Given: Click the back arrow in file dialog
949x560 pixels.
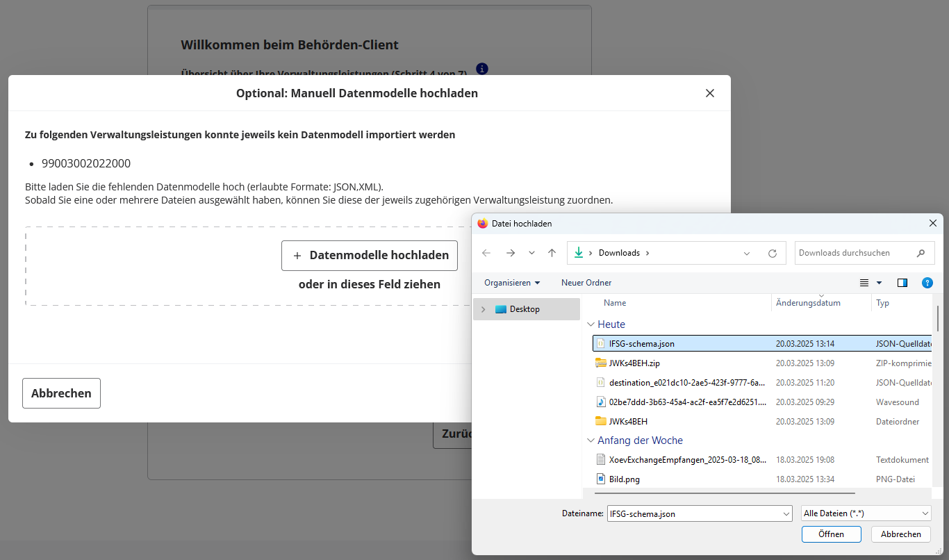Looking at the screenshot, I should click(x=486, y=253).
